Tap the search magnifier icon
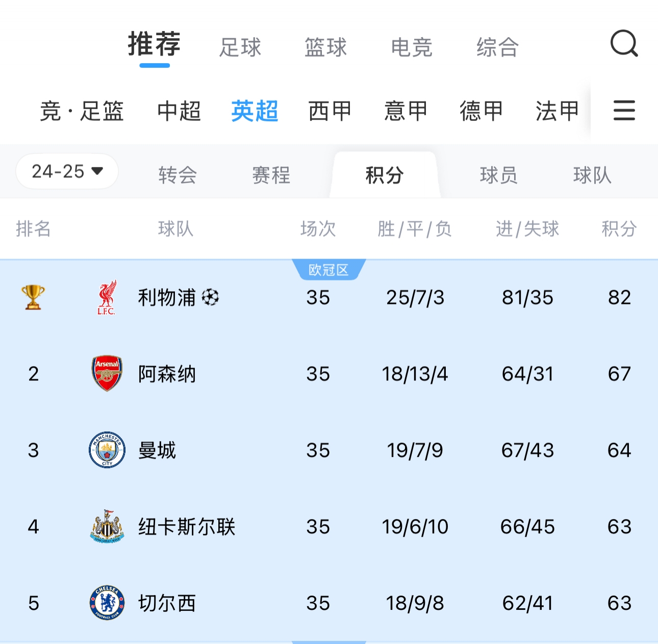This screenshot has height=644, width=658. coord(624,44)
